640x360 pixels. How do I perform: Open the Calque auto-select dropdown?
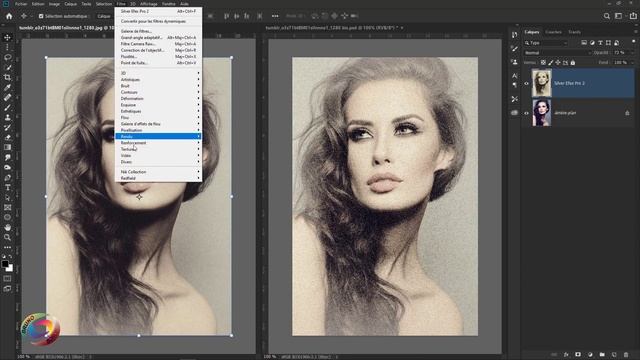(x=104, y=16)
